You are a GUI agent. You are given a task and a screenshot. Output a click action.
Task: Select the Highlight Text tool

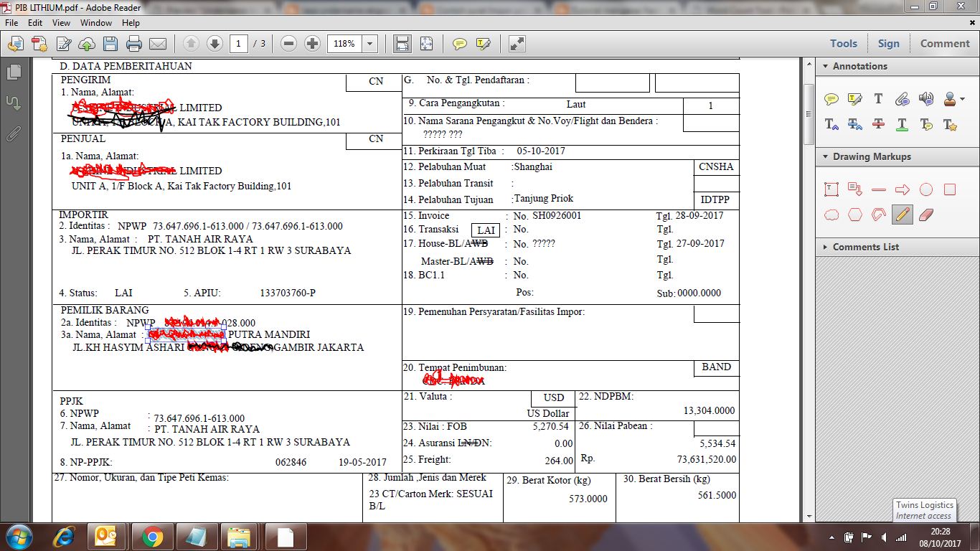click(854, 99)
